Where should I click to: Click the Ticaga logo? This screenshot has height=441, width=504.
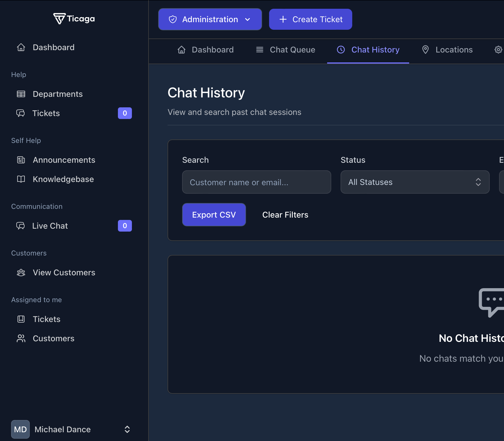74,18
